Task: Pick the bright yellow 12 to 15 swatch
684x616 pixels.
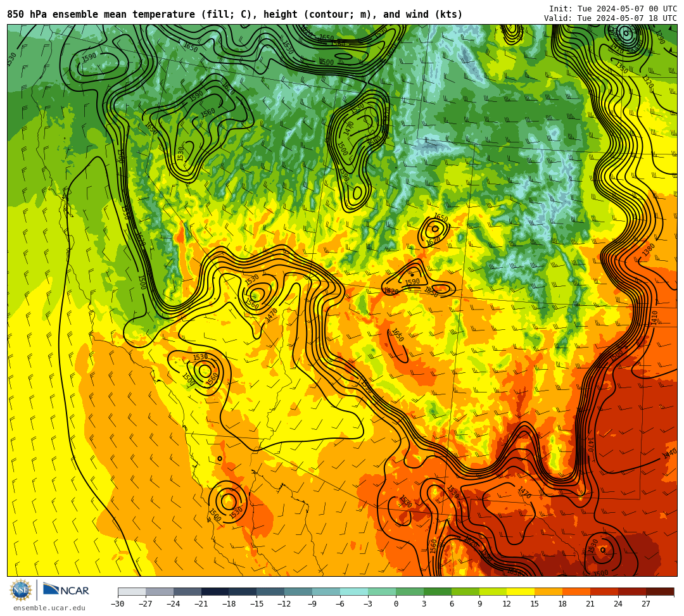Action: click(x=521, y=591)
